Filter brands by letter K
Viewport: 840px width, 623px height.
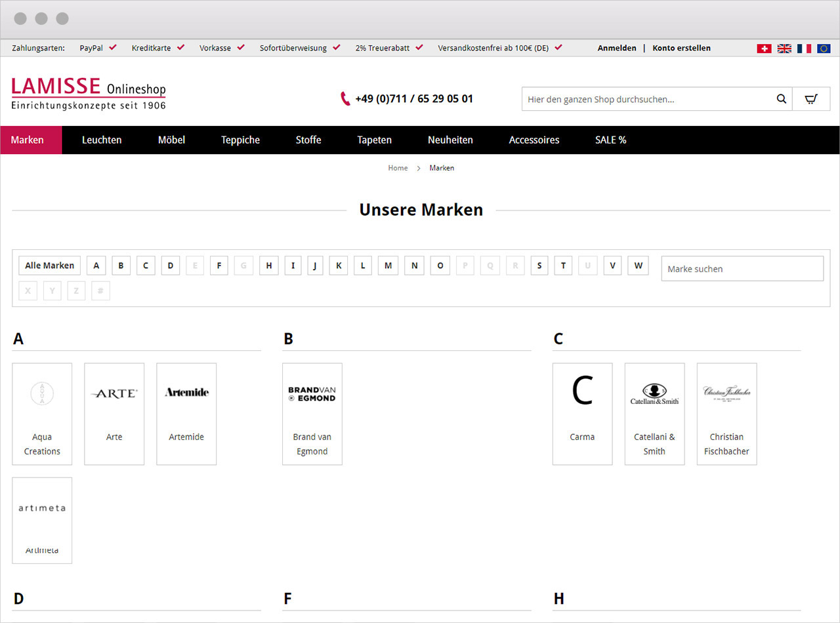(339, 266)
